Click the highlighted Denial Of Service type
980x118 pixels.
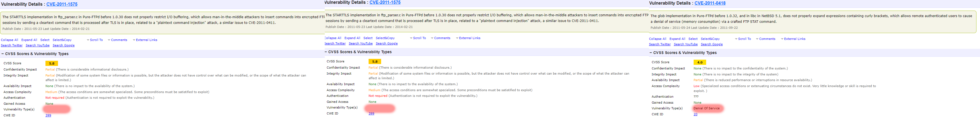pyautogui.click(x=706, y=108)
